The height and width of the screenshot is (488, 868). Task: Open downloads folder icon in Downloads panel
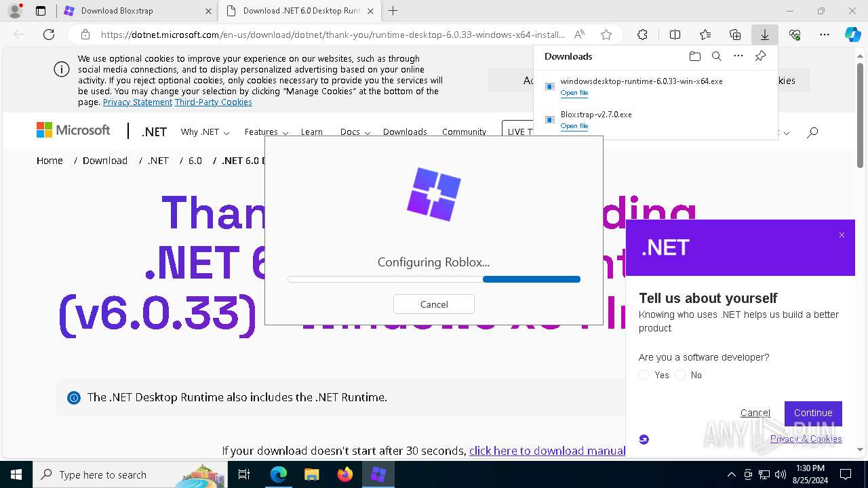pyautogui.click(x=694, y=56)
